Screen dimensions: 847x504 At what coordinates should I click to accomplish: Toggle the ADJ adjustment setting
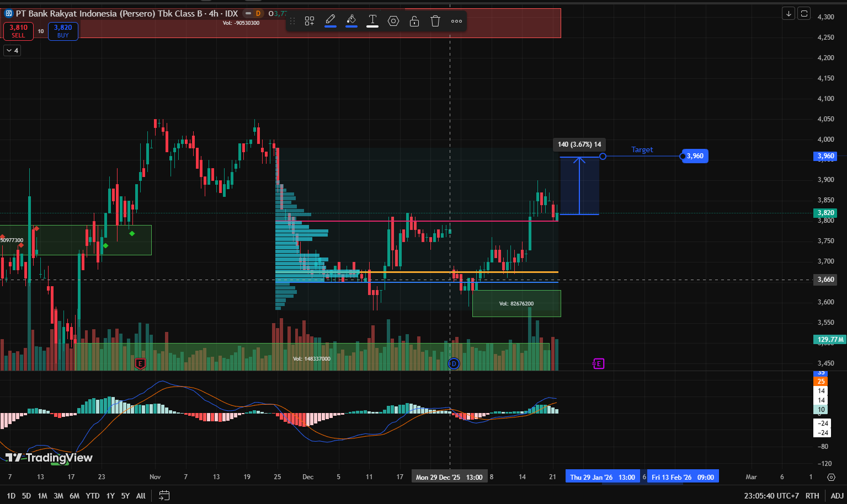coord(837,496)
